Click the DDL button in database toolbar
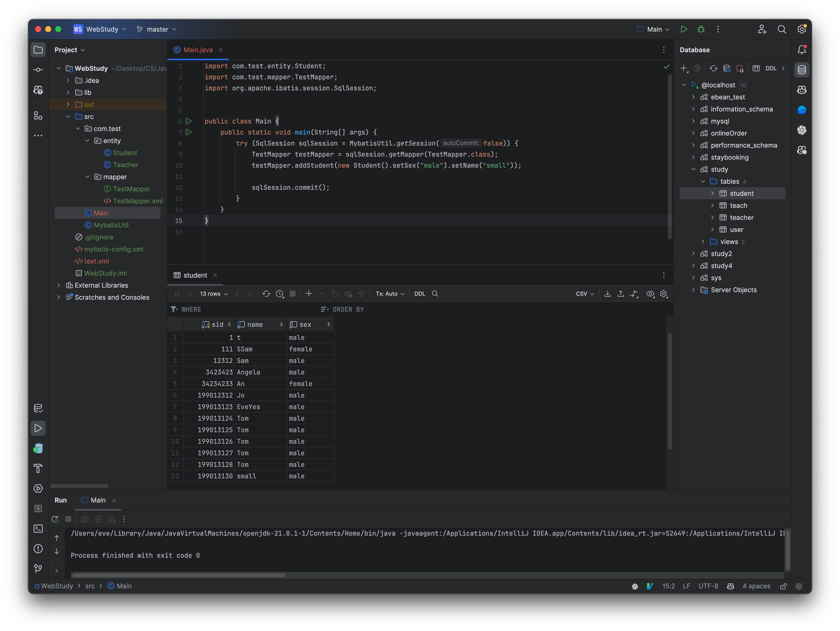 click(x=771, y=68)
